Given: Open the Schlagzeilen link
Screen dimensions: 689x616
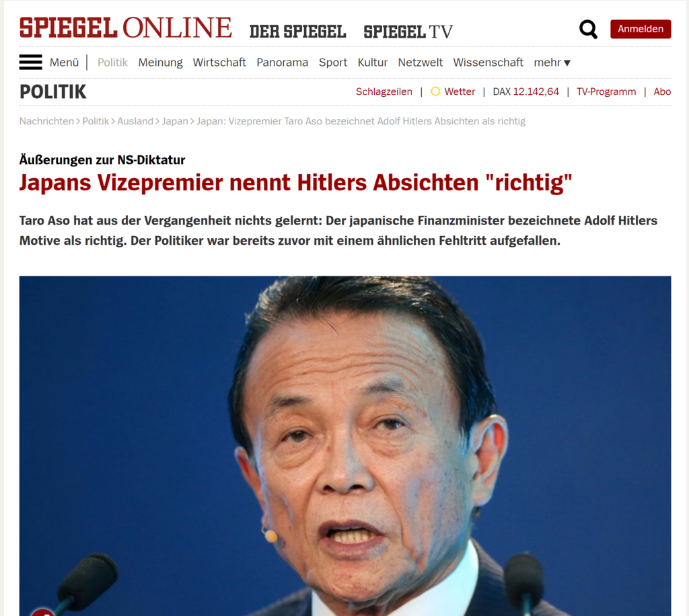Looking at the screenshot, I should click(384, 91).
